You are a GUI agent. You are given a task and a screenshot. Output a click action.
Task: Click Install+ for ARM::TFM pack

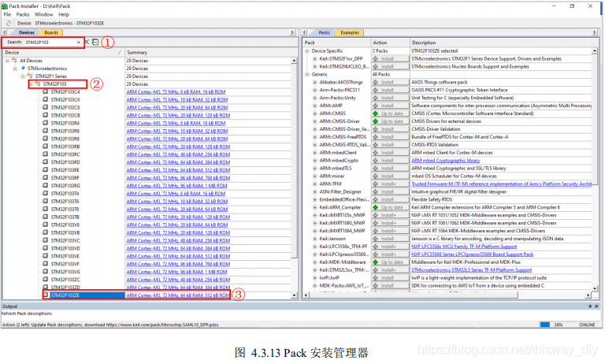point(390,184)
